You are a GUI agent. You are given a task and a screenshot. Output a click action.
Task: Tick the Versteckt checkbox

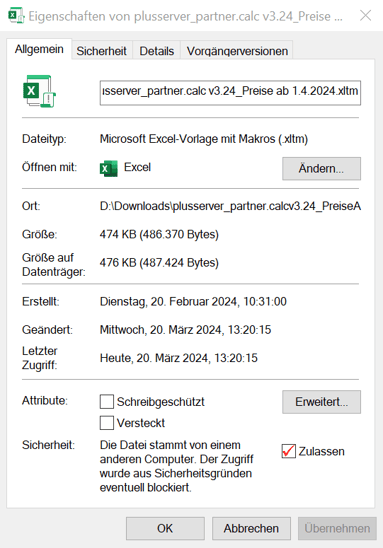pyautogui.click(x=107, y=423)
